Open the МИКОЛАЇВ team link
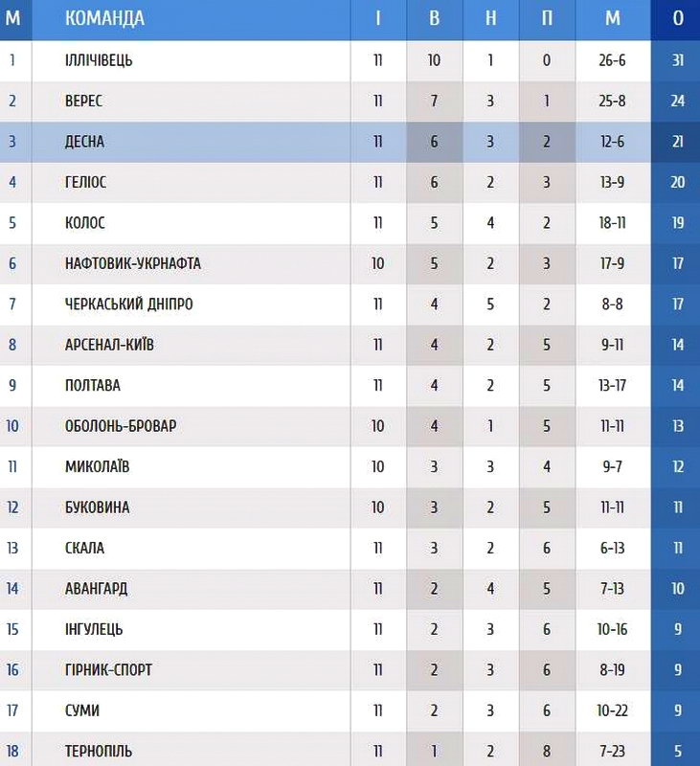The image size is (700, 766). pyautogui.click(x=98, y=466)
